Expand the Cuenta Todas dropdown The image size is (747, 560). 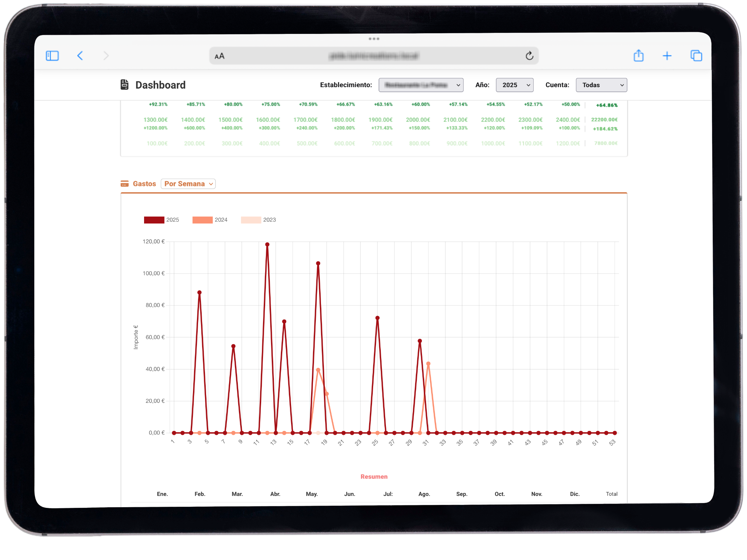coord(601,85)
